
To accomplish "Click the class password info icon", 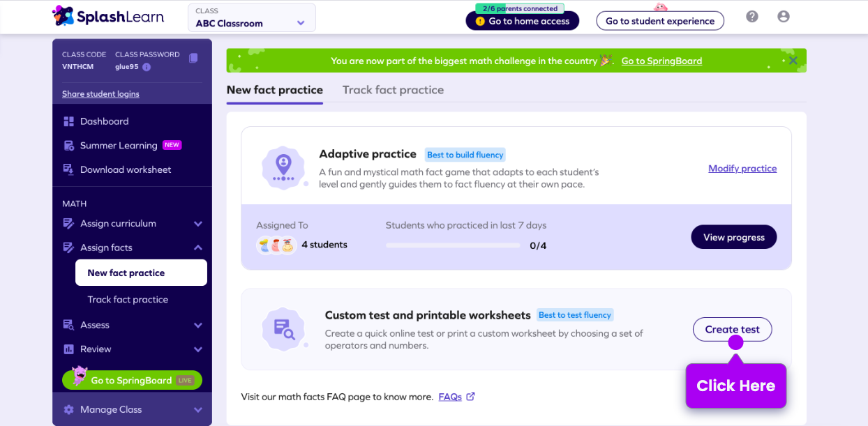I will 147,67.
